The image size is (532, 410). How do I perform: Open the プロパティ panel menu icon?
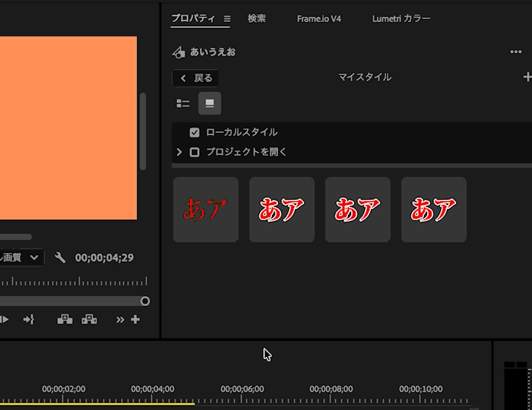coord(227,19)
